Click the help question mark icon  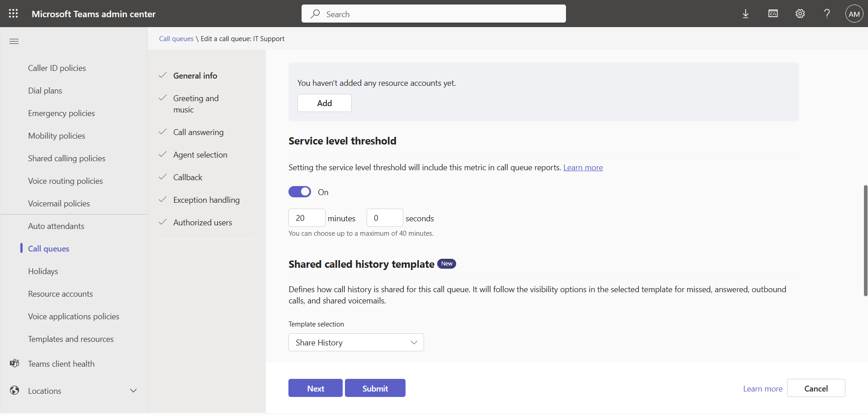tap(827, 14)
